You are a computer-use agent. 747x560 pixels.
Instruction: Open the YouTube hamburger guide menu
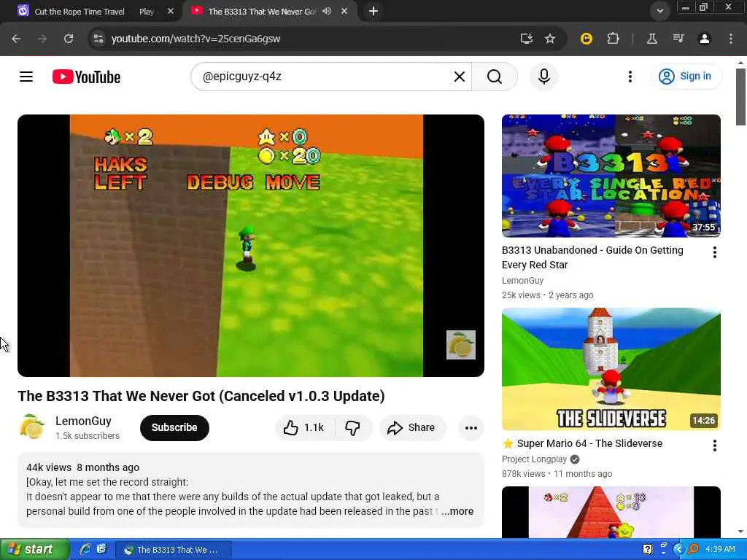coord(26,77)
